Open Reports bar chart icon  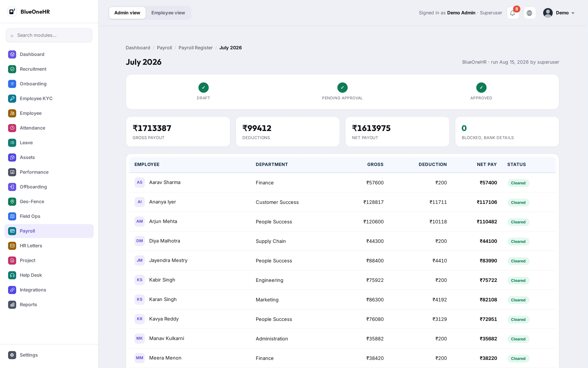(x=12, y=305)
